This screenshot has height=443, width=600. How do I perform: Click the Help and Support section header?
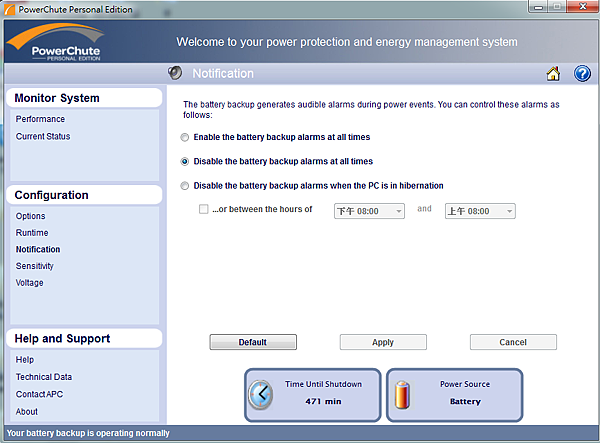pos(84,339)
